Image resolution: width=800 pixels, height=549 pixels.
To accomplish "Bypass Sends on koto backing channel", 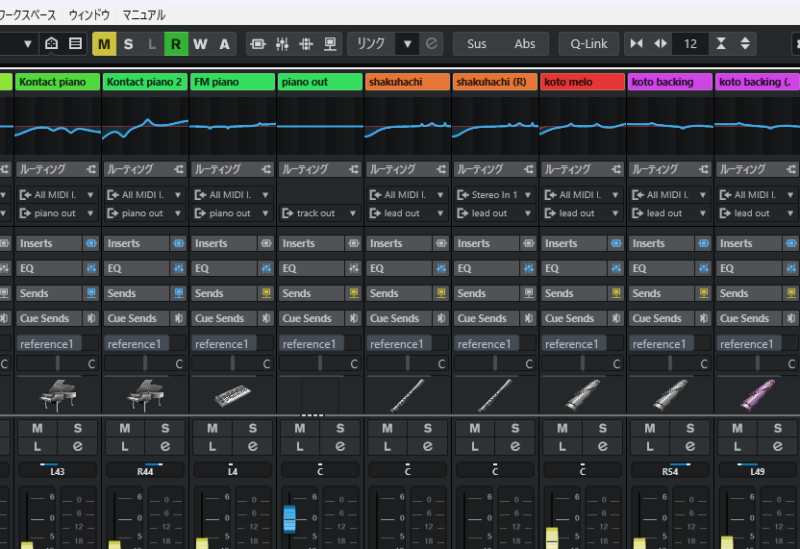I will coord(704,293).
